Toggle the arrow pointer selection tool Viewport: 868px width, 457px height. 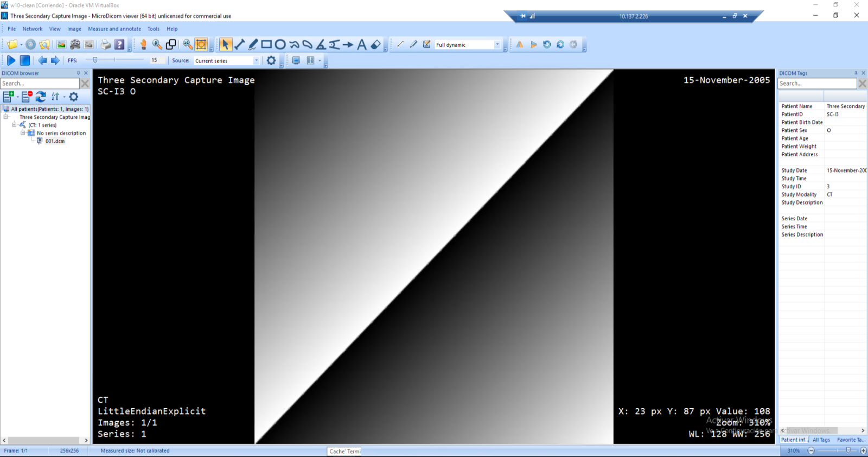[226, 45]
